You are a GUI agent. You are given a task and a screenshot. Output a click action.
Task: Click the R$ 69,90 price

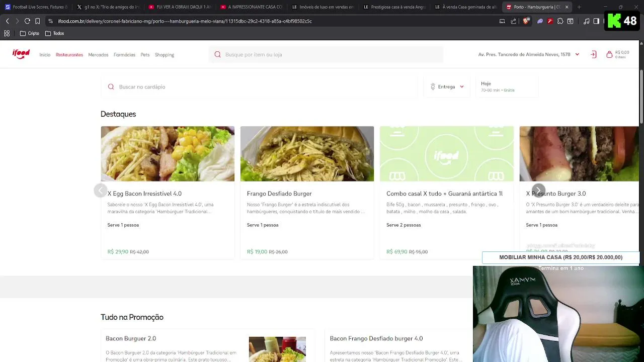click(x=397, y=252)
